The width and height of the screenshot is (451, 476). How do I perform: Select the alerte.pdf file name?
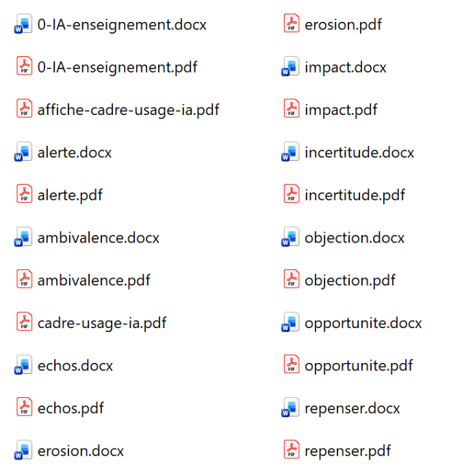[x=70, y=195]
